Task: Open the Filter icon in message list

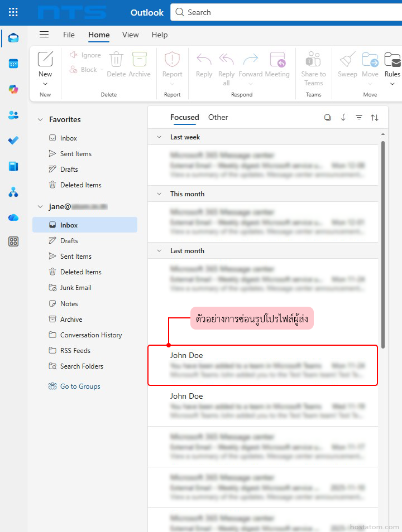Action: (x=359, y=118)
